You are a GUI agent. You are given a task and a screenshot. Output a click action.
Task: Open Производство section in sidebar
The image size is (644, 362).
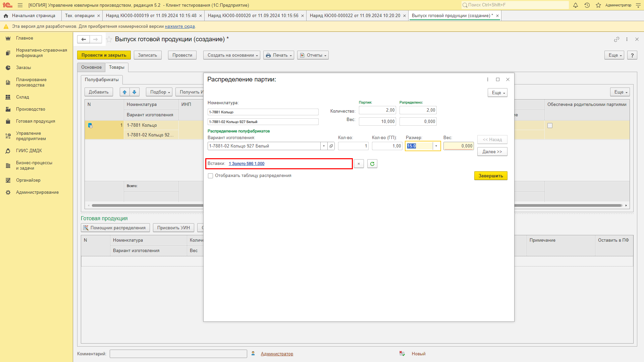[31, 109]
